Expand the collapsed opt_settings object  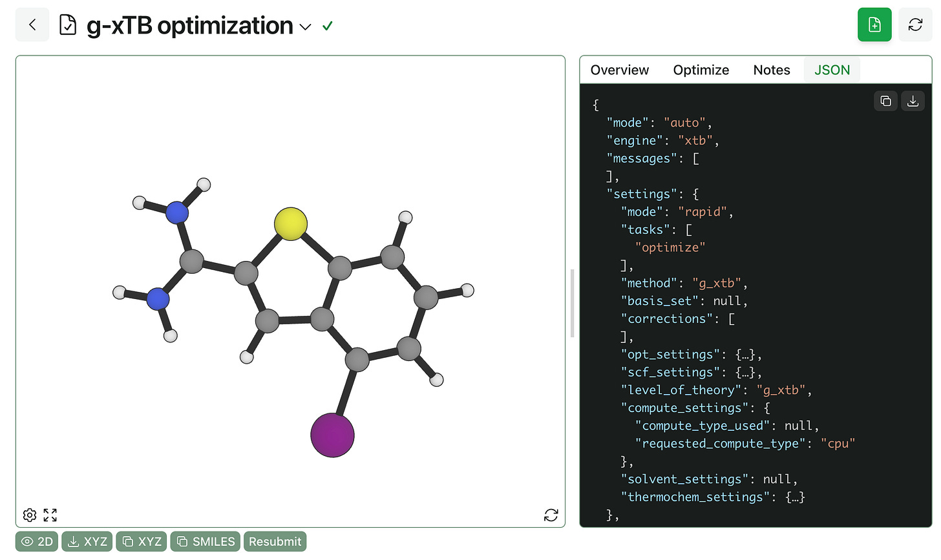(x=746, y=355)
